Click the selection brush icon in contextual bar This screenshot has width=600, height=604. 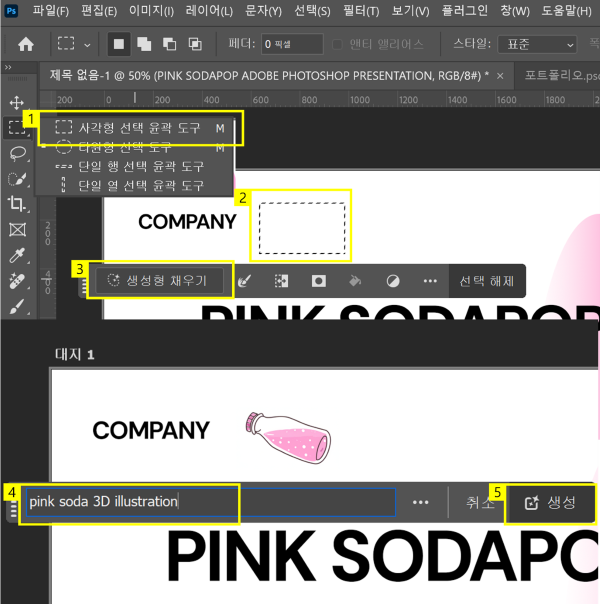pyautogui.click(x=245, y=281)
